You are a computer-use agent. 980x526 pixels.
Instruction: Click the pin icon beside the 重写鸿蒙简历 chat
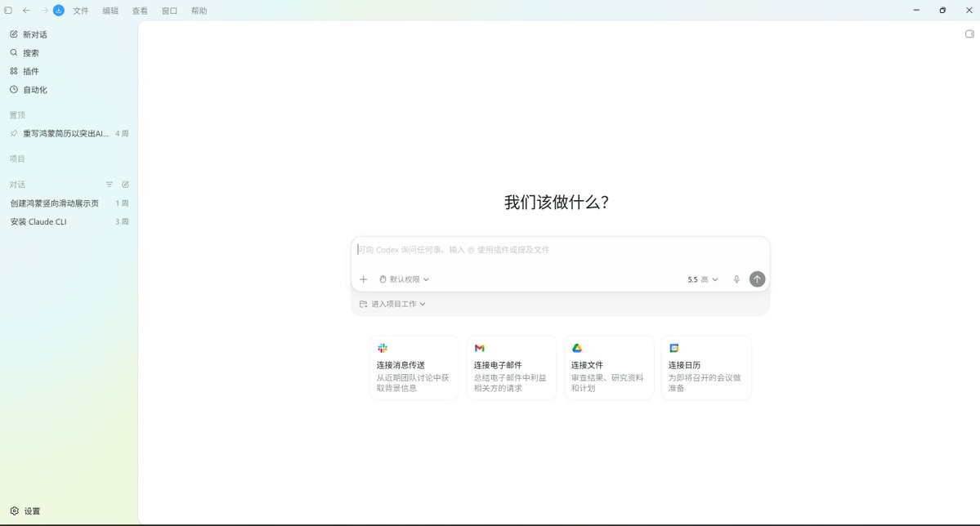click(14, 134)
